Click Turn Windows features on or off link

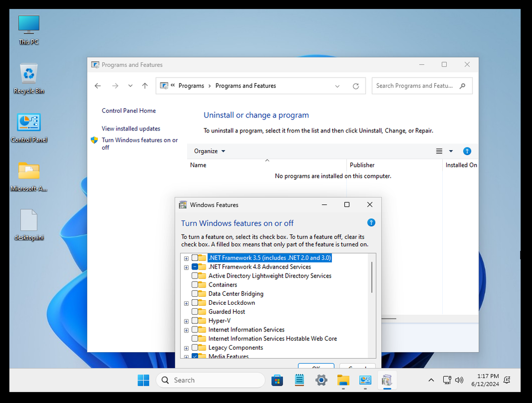pyautogui.click(x=140, y=144)
